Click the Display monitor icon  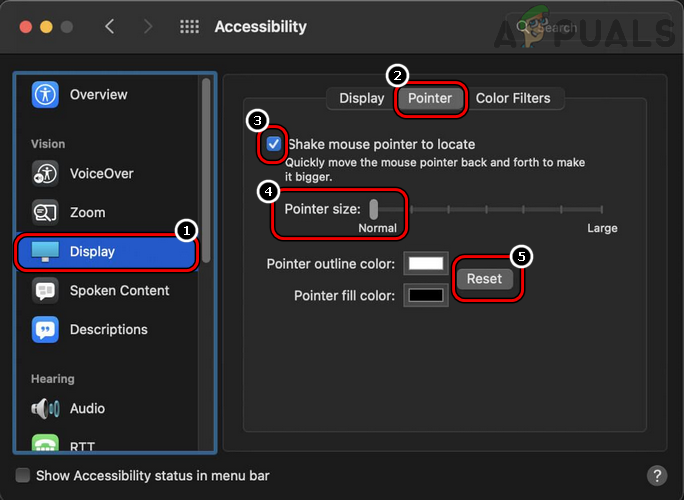[46, 251]
